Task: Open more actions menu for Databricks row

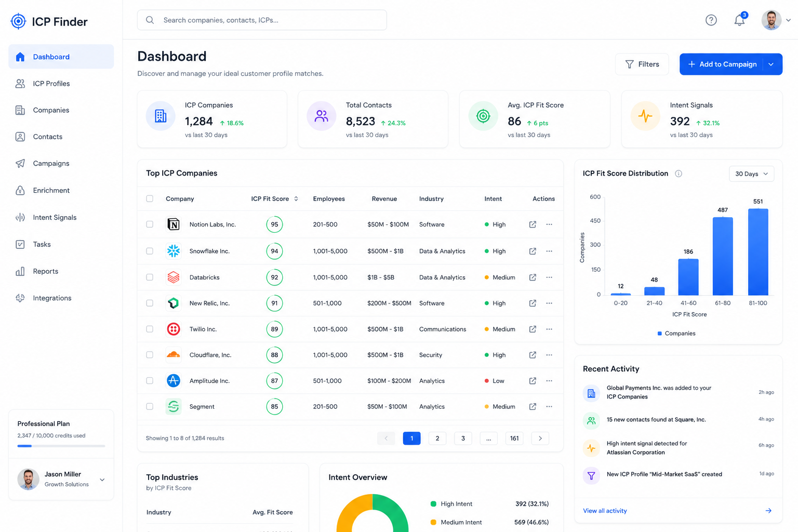Action: [549, 277]
